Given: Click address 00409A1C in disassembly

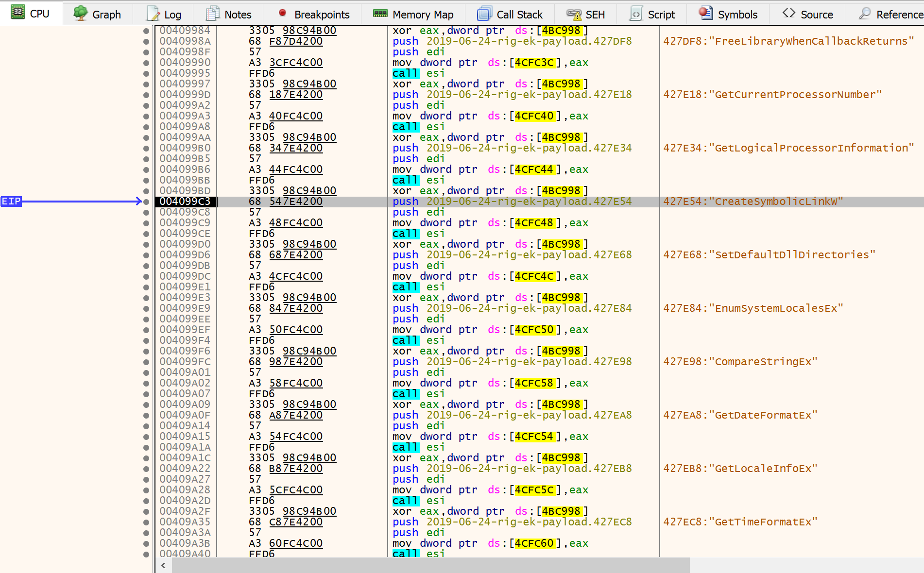Looking at the screenshot, I should click(185, 458).
